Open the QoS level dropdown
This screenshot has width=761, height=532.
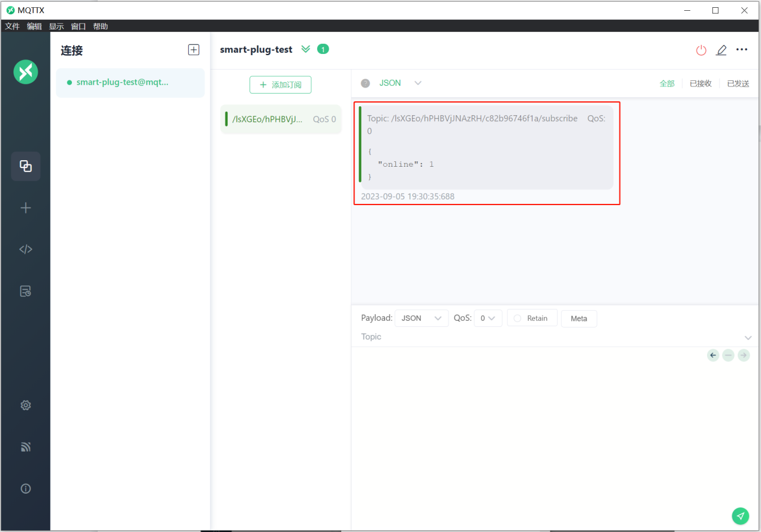tap(488, 318)
